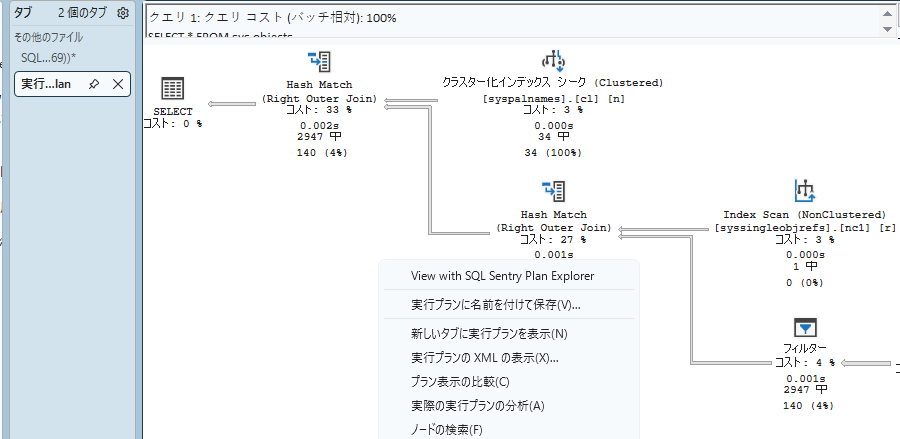The image size is (900, 439).
Task: Select the second Hash Match join icon
Action: (x=553, y=191)
